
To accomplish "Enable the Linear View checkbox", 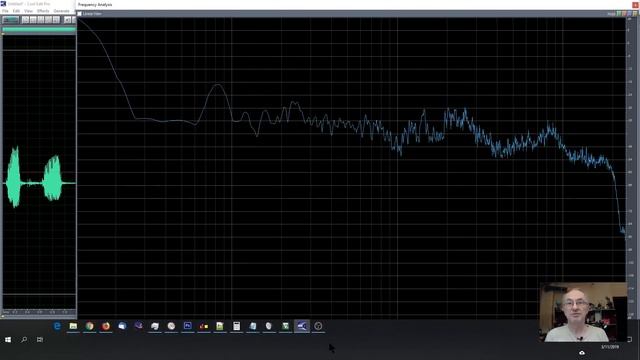I will point(80,14).
